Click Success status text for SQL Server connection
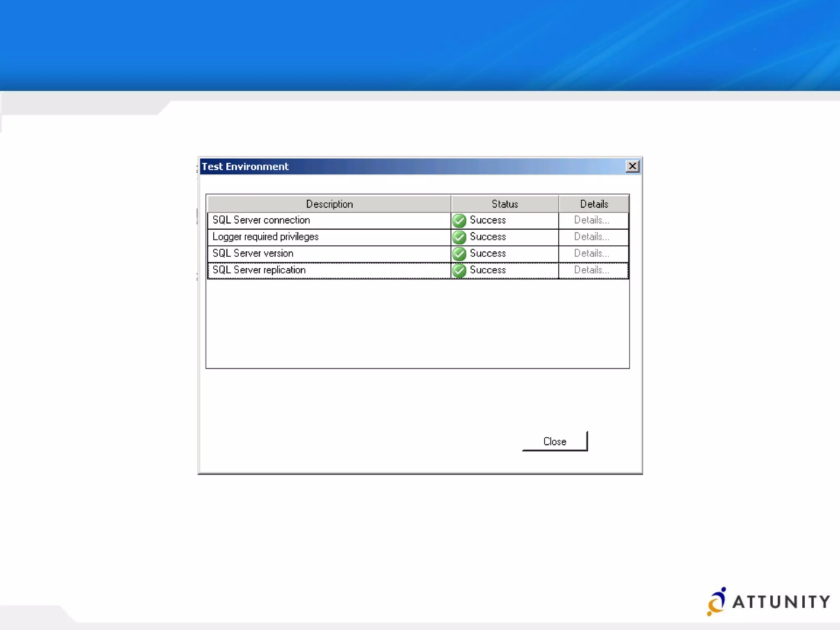The image size is (840, 630). click(488, 220)
